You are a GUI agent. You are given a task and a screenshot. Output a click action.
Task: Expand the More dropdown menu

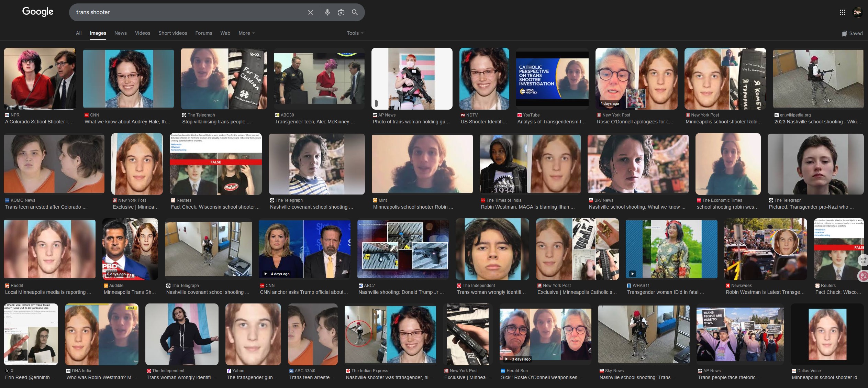246,33
